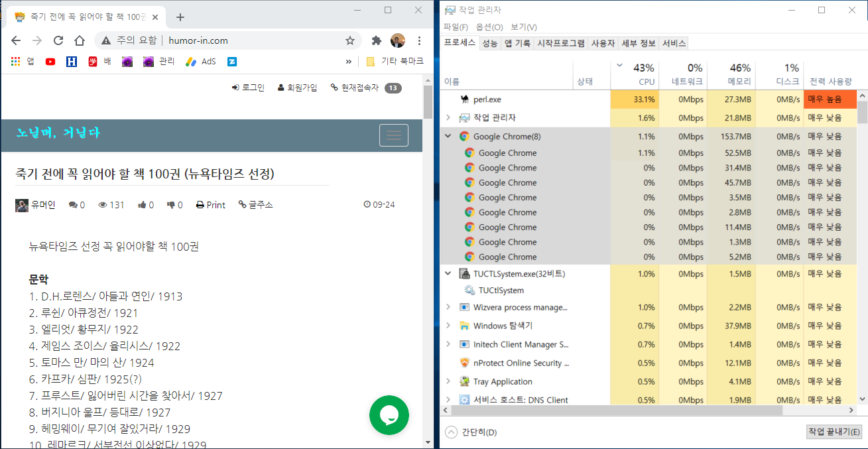Click the thumbs-down dislike icon

(171, 205)
